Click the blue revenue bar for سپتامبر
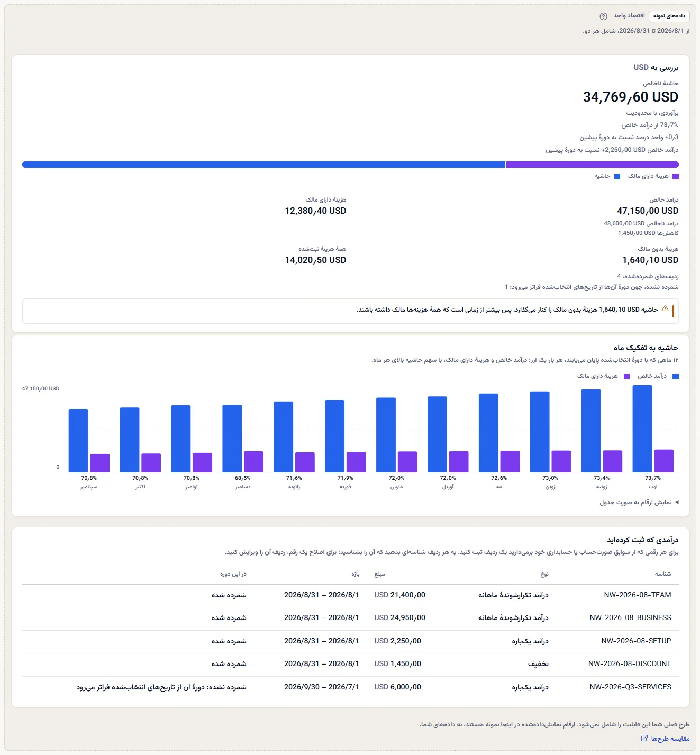This screenshot has width=700, height=755. pos(78,441)
